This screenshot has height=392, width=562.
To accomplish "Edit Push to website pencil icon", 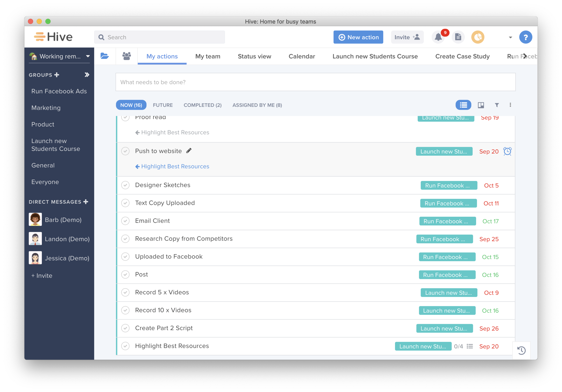I will [x=189, y=151].
